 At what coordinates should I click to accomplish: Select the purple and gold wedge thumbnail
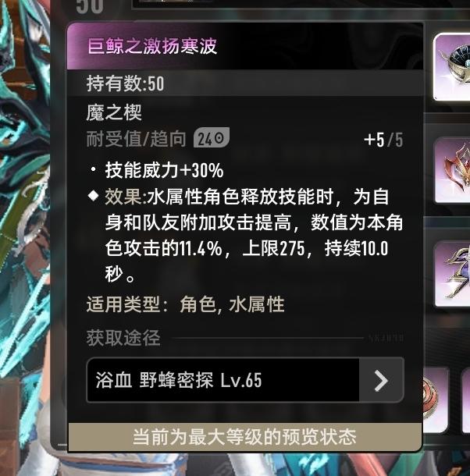tap(452, 274)
